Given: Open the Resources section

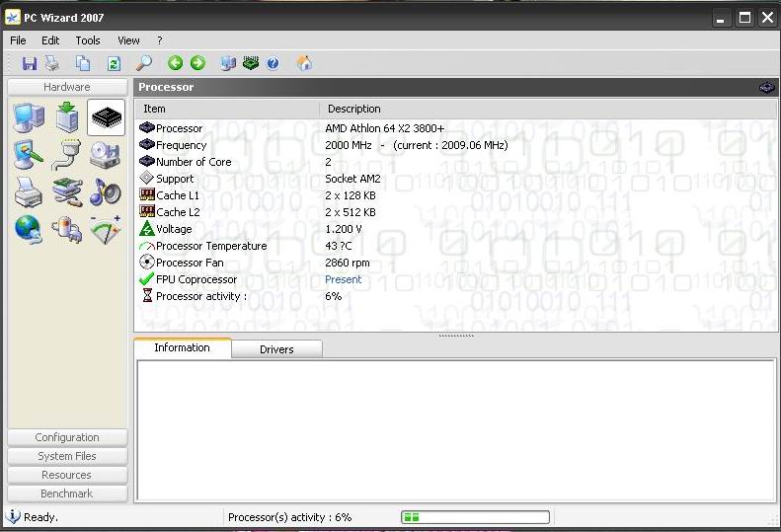Looking at the screenshot, I should click(x=67, y=475).
